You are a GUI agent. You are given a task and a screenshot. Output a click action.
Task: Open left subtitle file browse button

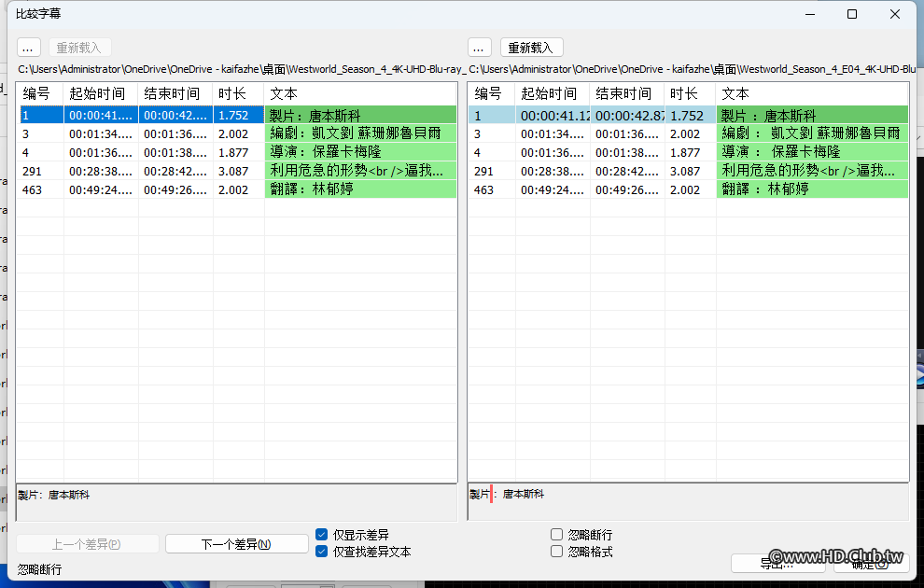(28, 48)
